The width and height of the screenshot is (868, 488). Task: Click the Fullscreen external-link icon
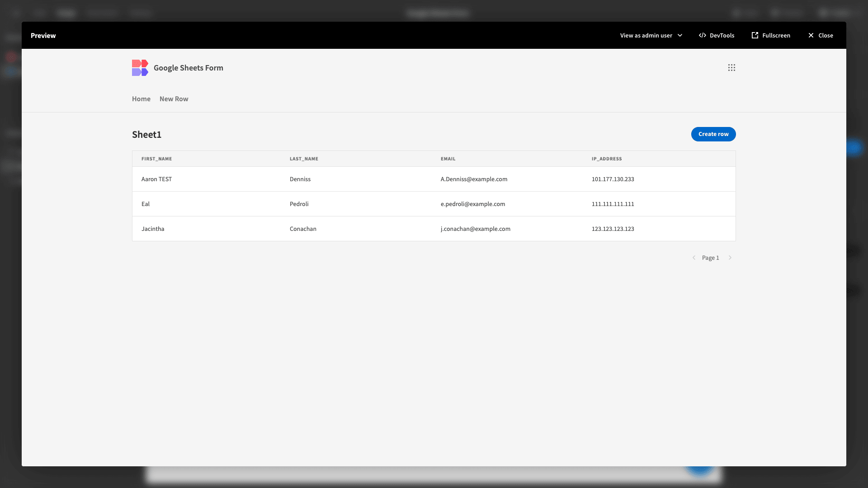tap(755, 35)
